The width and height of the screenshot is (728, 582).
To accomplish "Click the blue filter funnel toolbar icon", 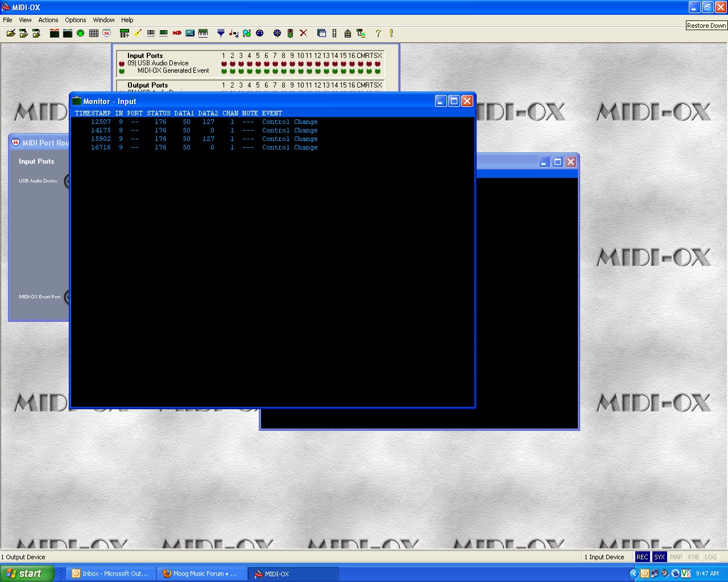I will (221, 34).
